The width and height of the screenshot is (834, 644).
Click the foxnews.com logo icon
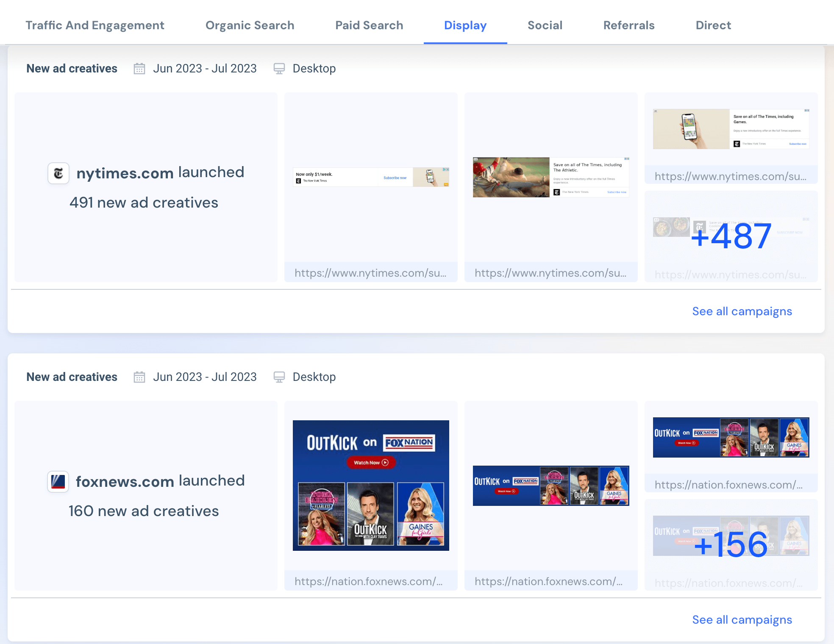(58, 481)
